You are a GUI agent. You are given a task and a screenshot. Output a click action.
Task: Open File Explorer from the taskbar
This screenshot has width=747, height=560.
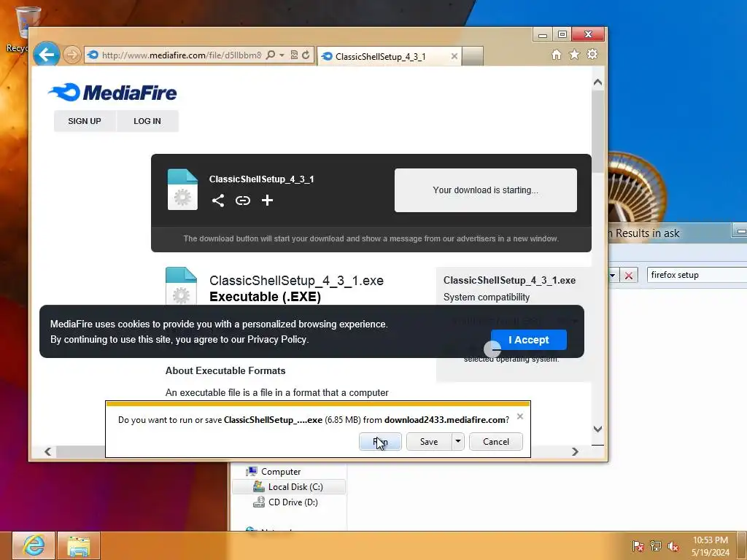79,545
